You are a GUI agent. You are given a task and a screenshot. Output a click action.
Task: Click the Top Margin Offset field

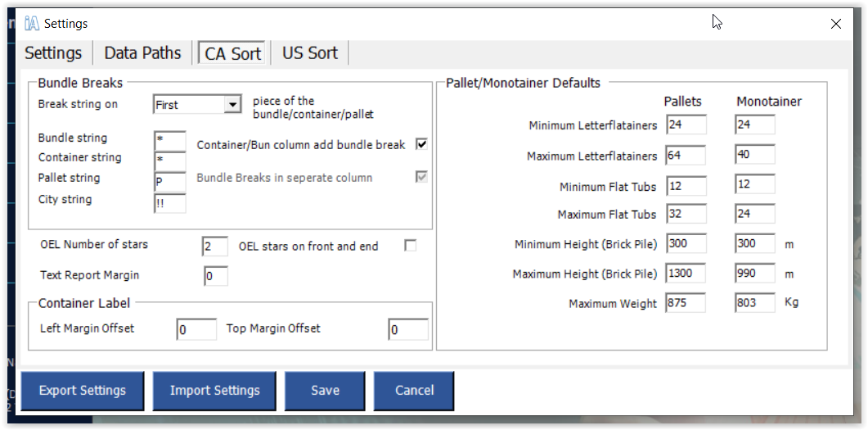408,330
